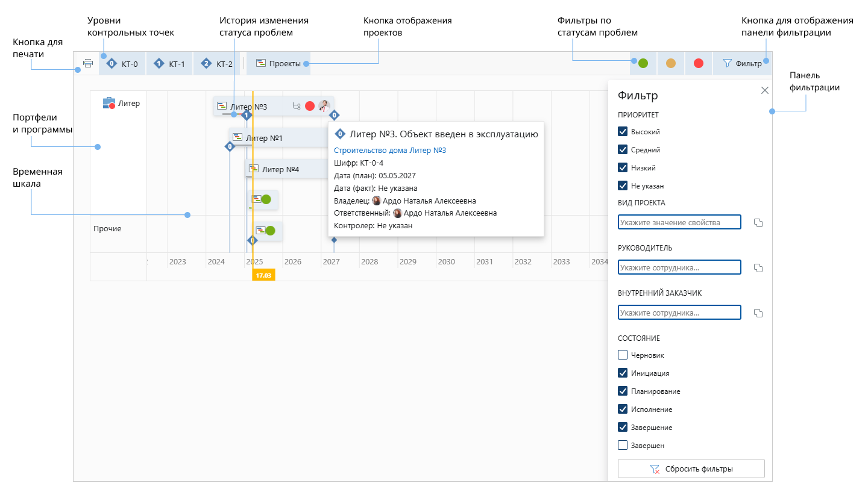This screenshot has width=868, height=492.
Task: Open the Фильтр filter panel button
Action: (742, 63)
